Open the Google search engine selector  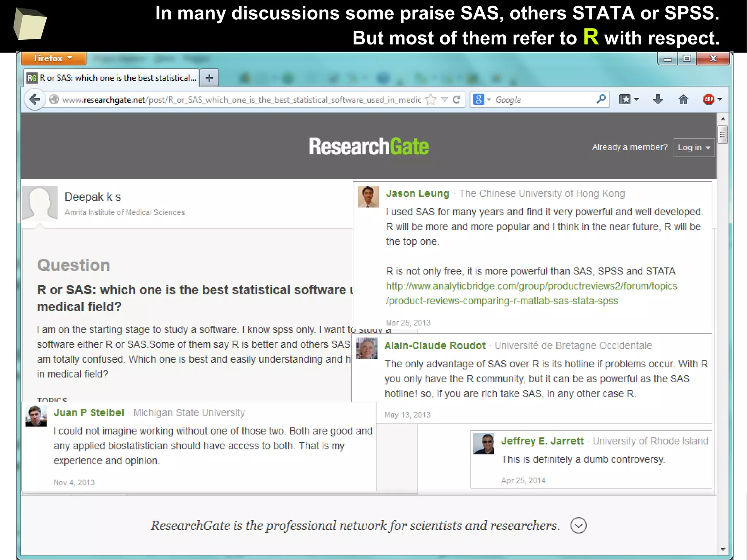pyautogui.click(x=482, y=99)
